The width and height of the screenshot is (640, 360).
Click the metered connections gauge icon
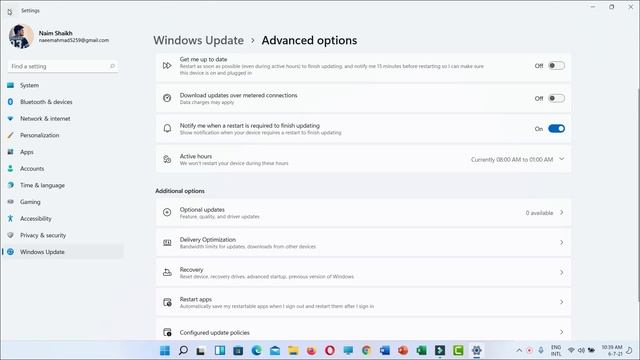[167, 98]
